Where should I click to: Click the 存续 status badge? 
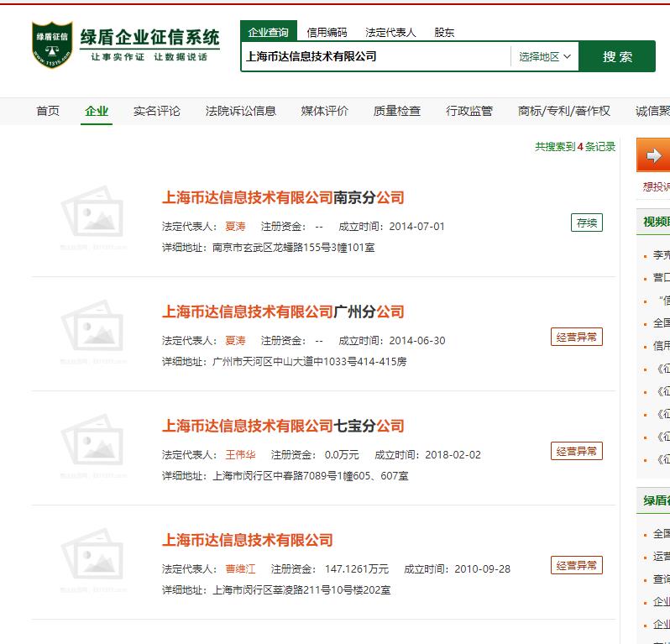[x=586, y=223]
